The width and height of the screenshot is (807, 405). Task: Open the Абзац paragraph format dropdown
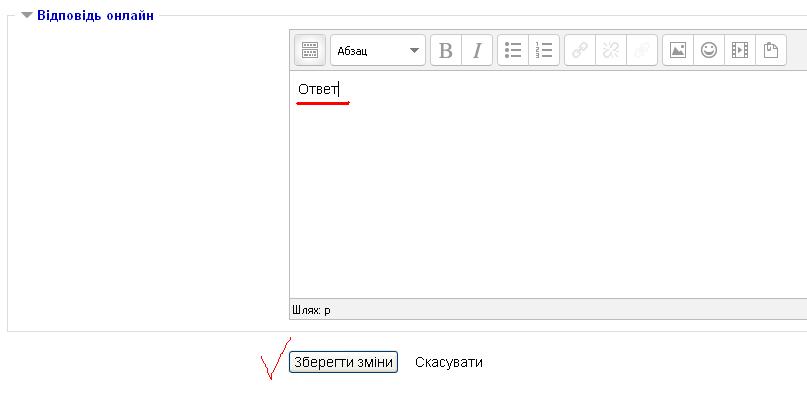(x=378, y=50)
